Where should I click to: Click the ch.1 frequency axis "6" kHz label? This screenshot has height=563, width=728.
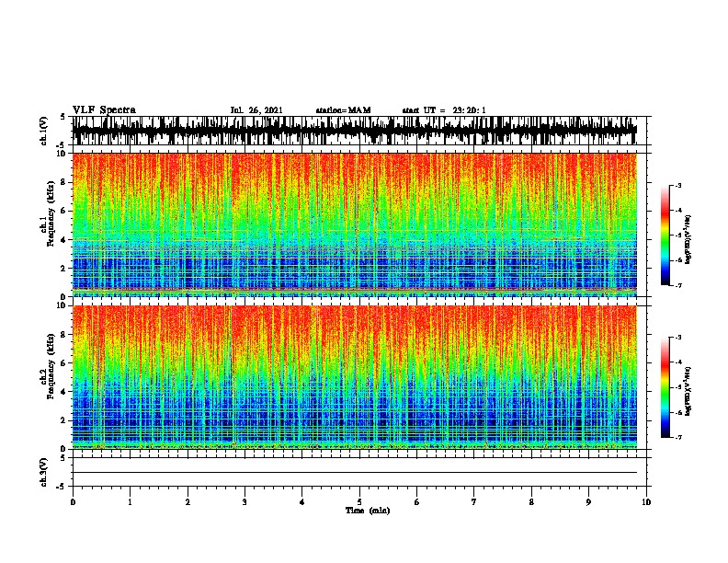(x=63, y=211)
